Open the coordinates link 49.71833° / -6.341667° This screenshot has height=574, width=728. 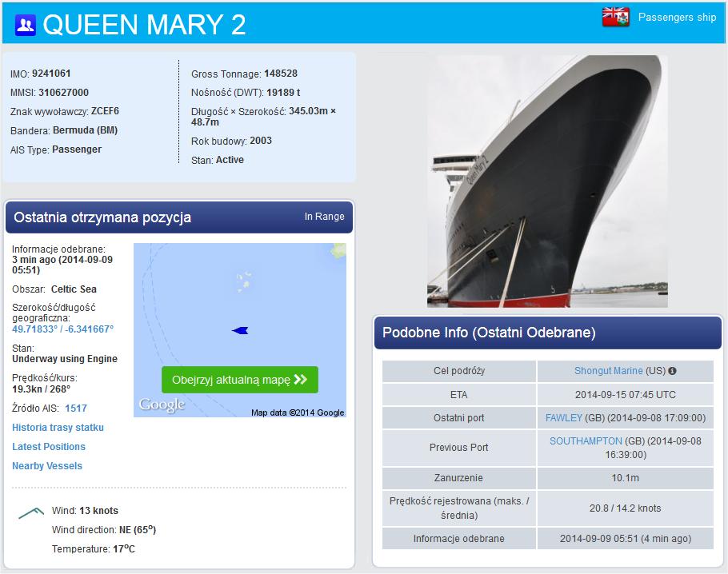[x=62, y=329]
